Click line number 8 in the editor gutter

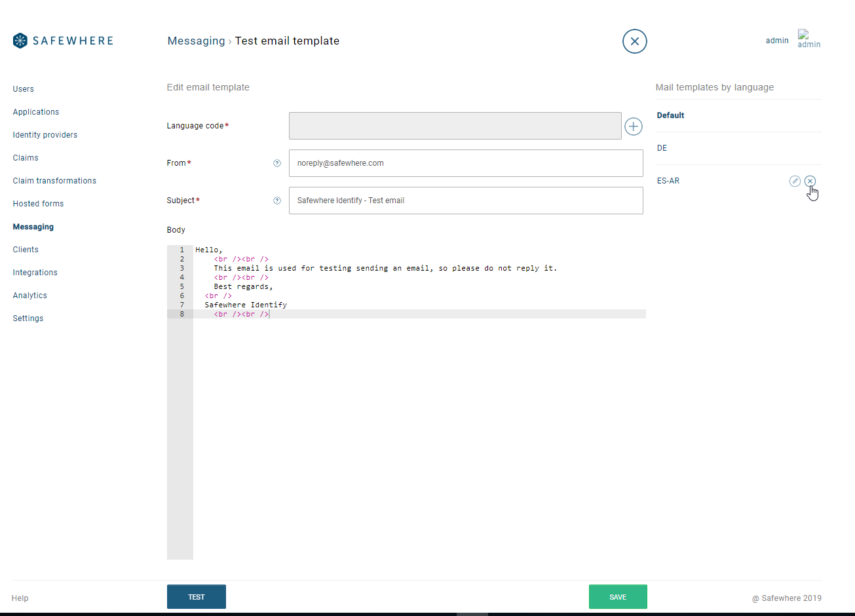pyautogui.click(x=181, y=314)
